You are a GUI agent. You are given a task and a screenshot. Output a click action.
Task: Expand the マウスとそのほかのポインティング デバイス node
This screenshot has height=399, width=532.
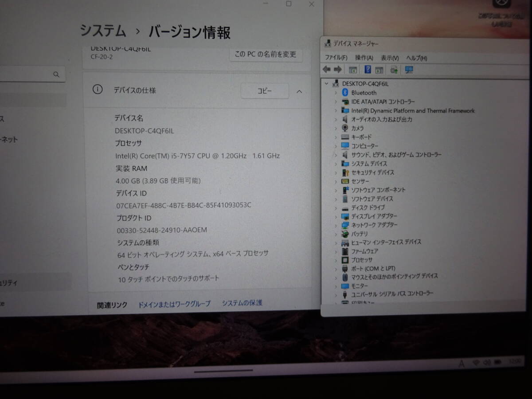336,277
